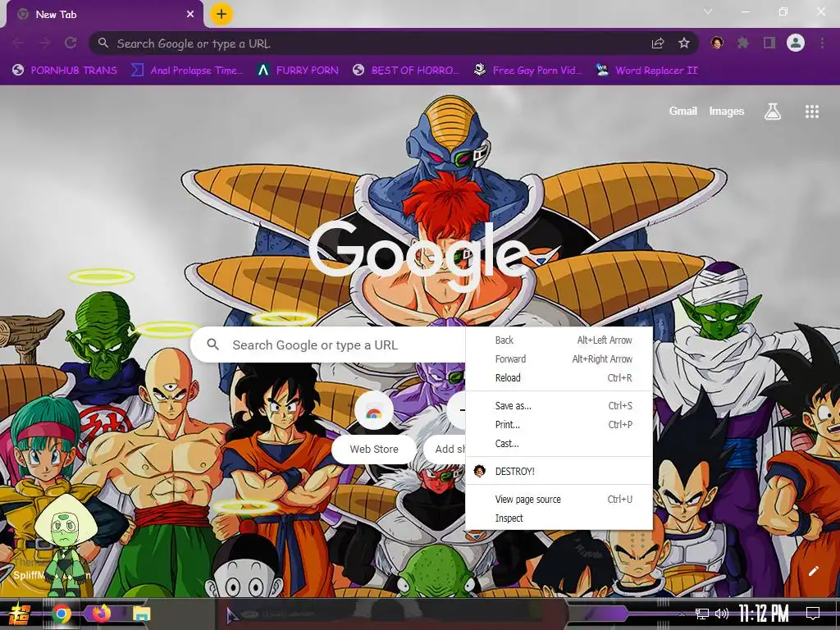Open the Chrome profile avatar
The image size is (840, 630).
(796, 43)
